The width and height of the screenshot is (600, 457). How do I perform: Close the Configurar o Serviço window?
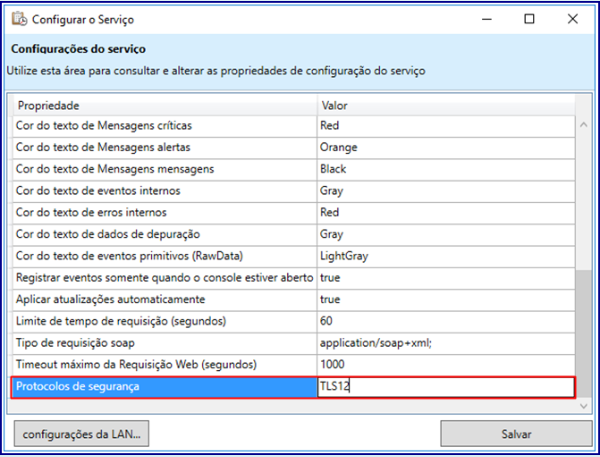(572, 19)
